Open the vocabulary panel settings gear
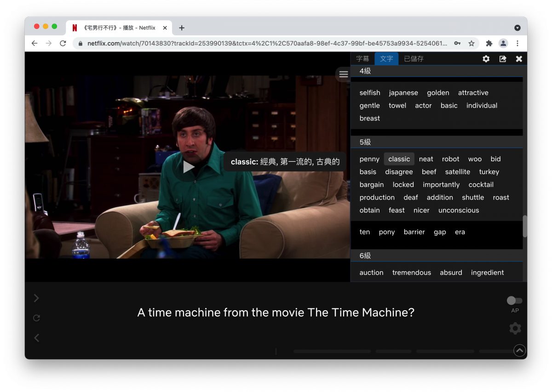Viewport: 552px width, 392px height. tap(486, 59)
